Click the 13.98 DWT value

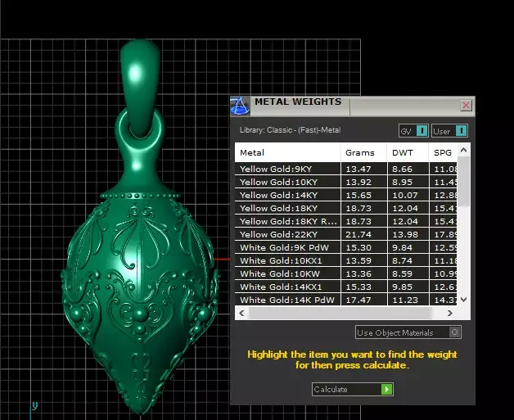(x=405, y=235)
